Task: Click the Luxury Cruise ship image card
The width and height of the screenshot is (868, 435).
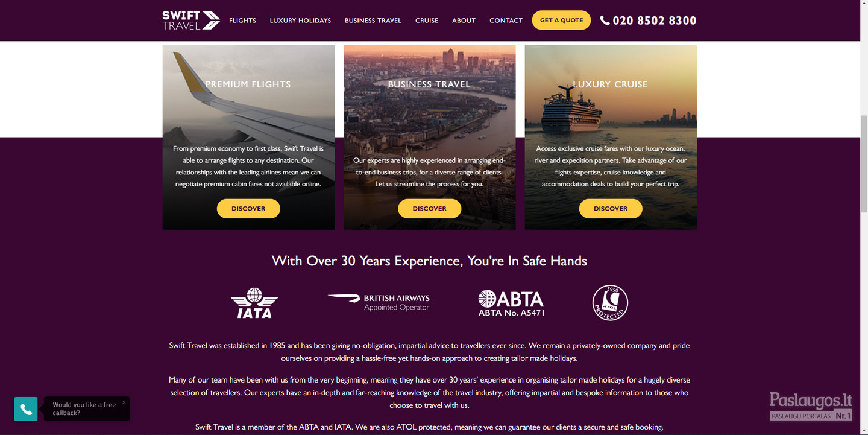Action: click(x=611, y=137)
